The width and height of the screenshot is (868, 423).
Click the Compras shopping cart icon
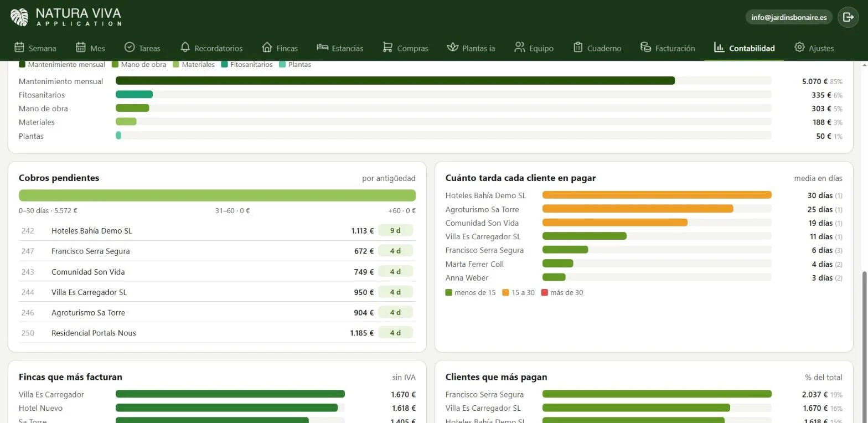click(387, 47)
